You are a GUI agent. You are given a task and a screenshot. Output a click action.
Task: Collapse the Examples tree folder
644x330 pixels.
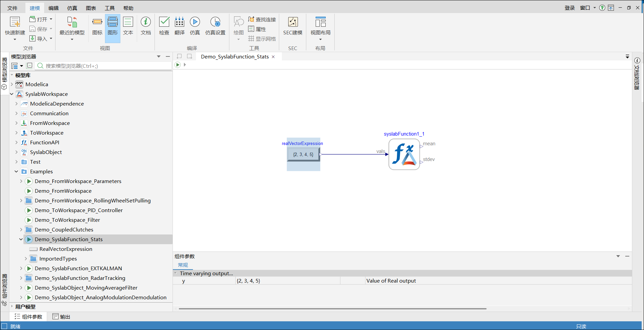click(x=16, y=171)
